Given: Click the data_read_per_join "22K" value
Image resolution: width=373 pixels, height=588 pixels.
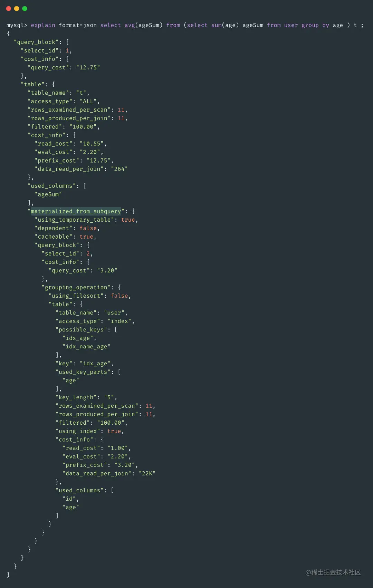Looking at the screenshot, I should pyautogui.click(x=147, y=474).
